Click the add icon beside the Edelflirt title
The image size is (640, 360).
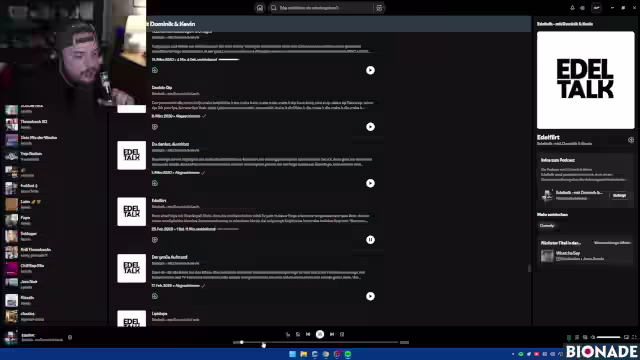tap(631, 140)
